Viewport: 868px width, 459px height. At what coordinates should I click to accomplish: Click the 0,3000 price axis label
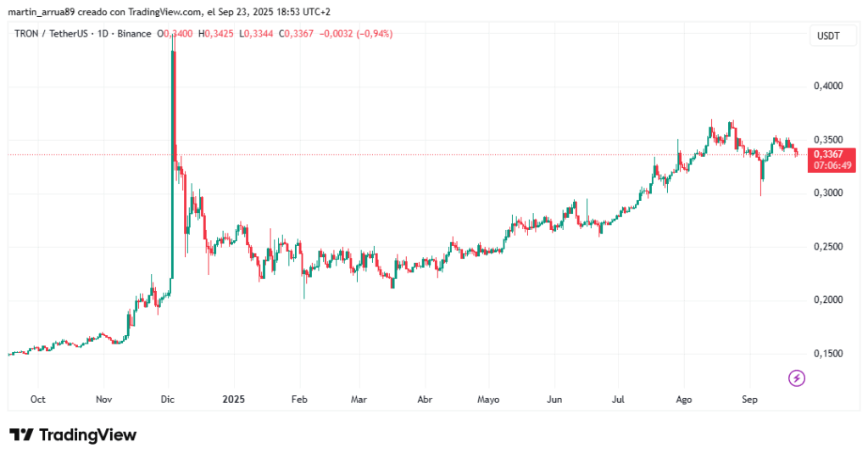pos(826,193)
